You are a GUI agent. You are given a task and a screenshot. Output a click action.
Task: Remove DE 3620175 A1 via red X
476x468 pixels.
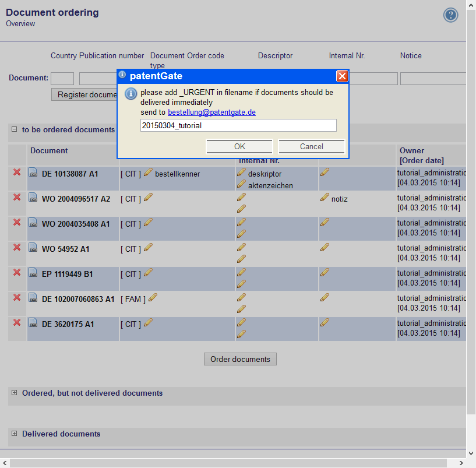(17, 322)
